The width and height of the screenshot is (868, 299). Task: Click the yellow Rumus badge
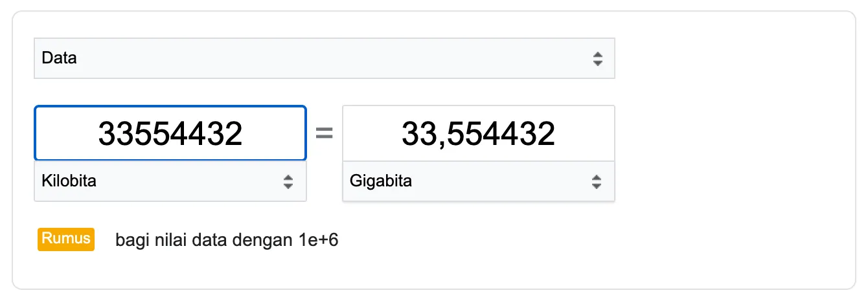pyautogui.click(x=66, y=239)
